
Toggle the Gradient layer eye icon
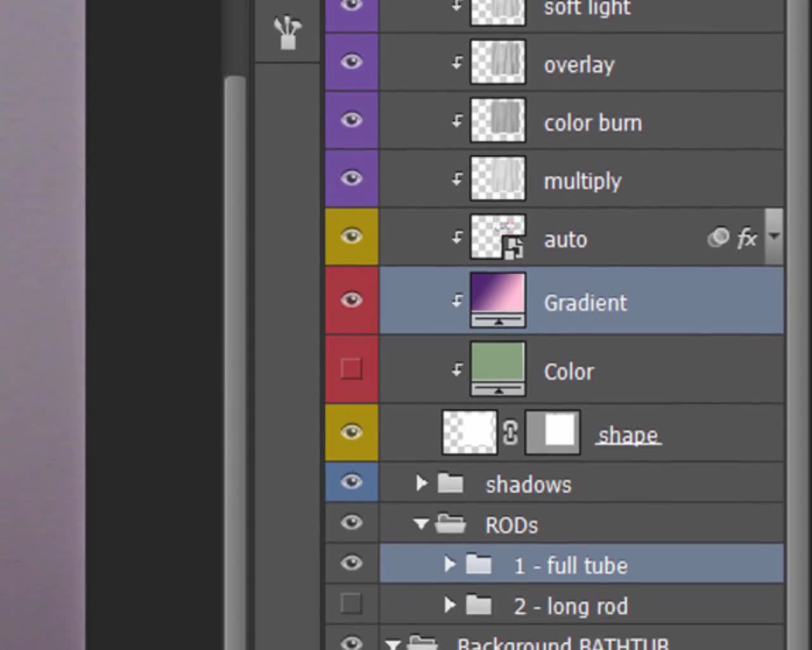(x=351, y=300)
